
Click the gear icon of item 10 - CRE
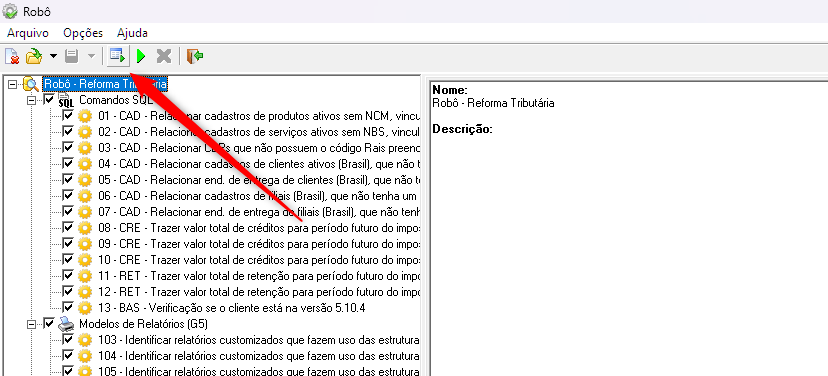[x=84, y=259]
